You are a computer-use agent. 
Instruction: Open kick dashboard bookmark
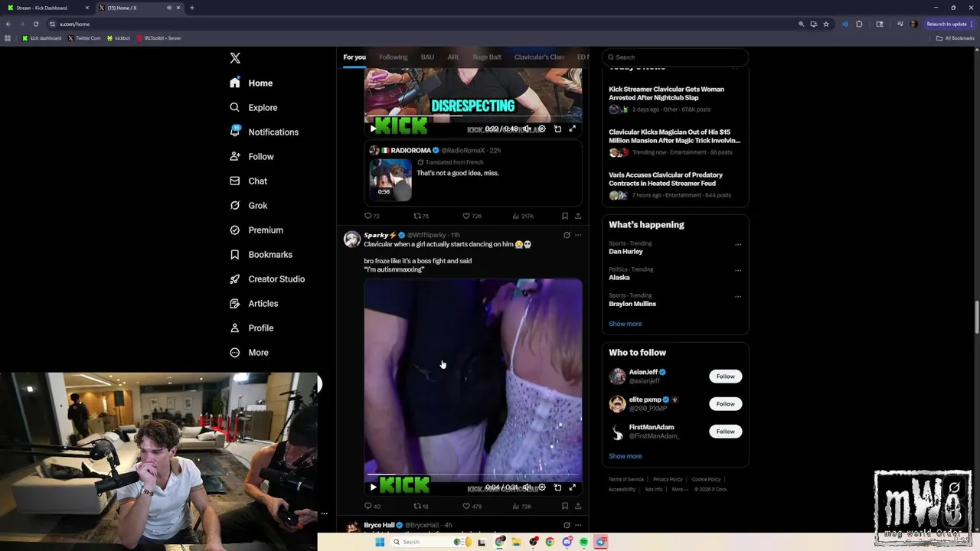pyautogui.click(x=42, y=37)
